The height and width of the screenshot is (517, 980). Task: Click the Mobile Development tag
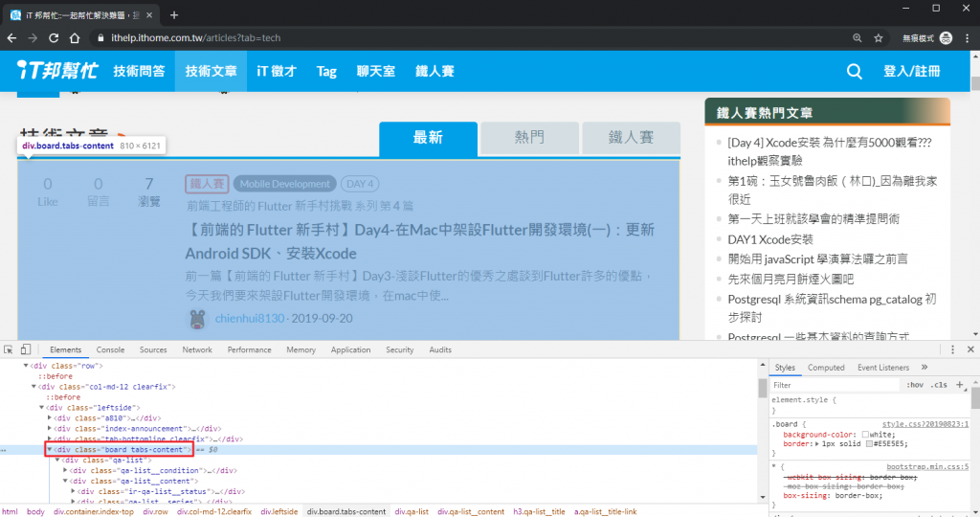[285, 184]
